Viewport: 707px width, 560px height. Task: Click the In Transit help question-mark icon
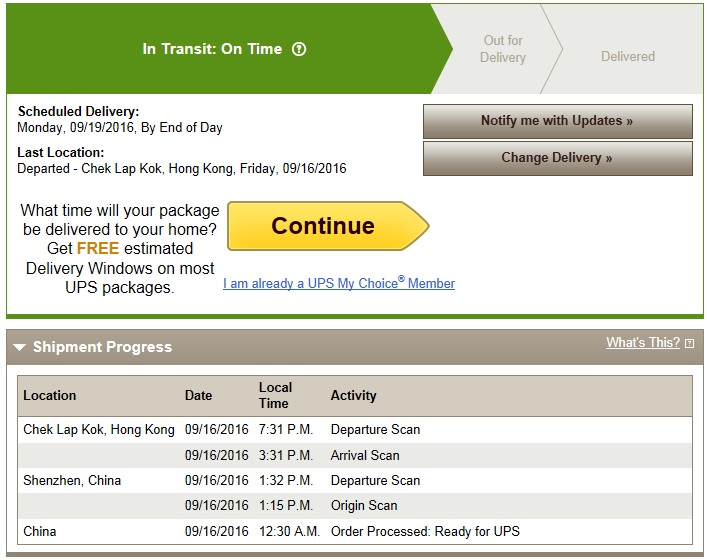click(298, 49)
